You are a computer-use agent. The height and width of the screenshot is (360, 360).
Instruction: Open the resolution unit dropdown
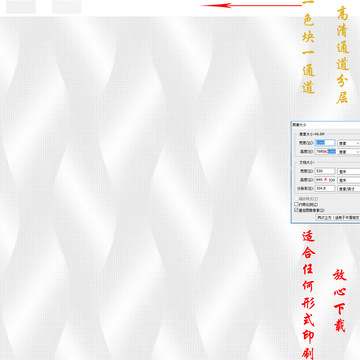pos(349,189)
